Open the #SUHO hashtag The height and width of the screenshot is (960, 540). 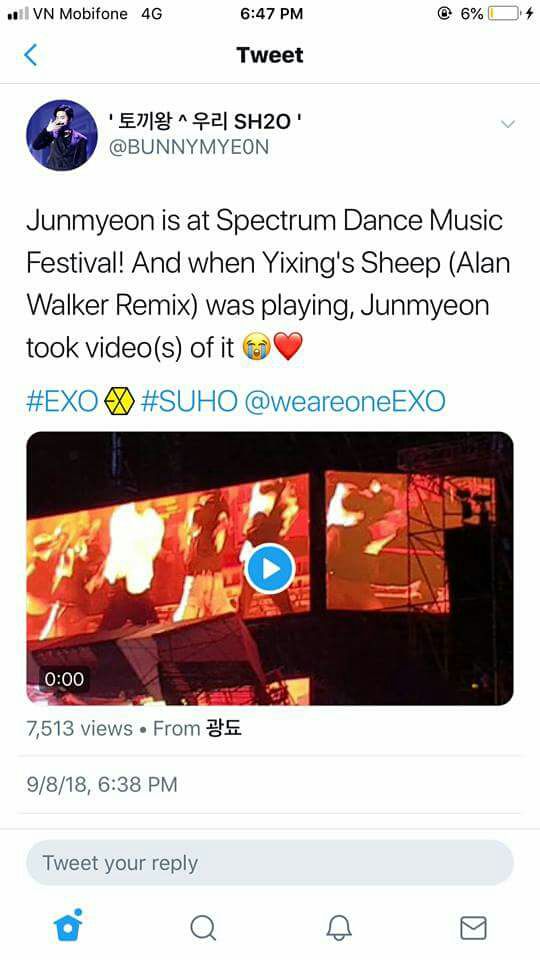pyautogui.click(x=189, y=402)
